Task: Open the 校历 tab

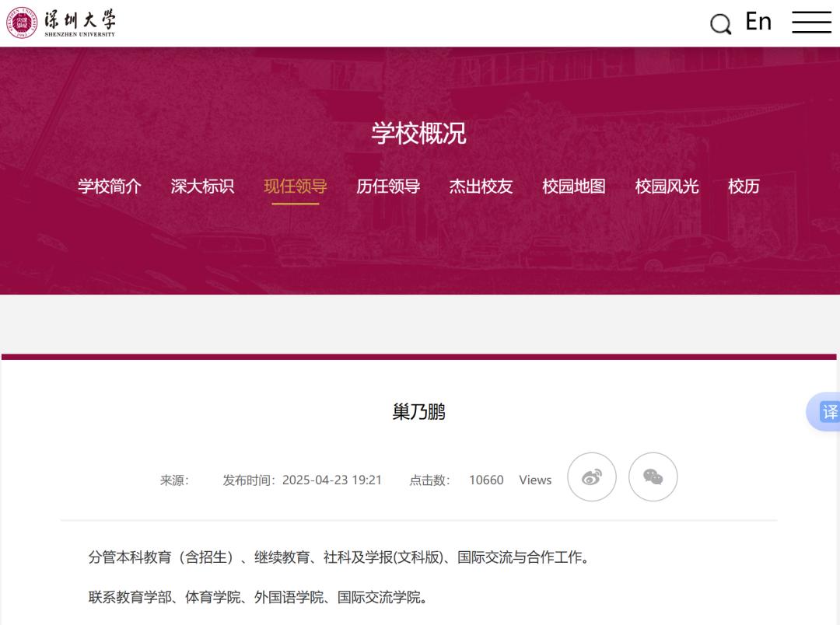Action: 744,187
